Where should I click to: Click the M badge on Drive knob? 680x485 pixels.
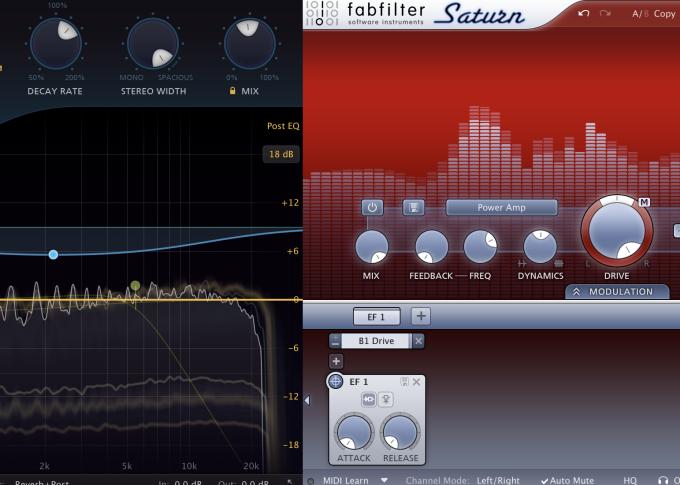(x=644, y=202)
